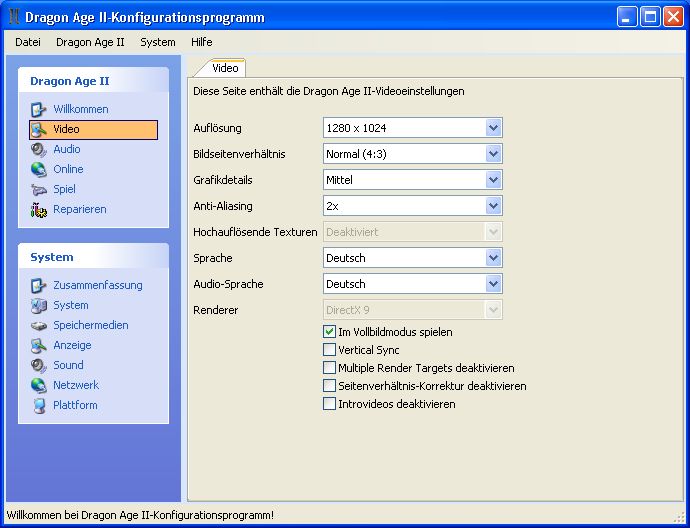The image size is (690, 528).
Task: Minimize the configuration window
Action: (627, 18)
